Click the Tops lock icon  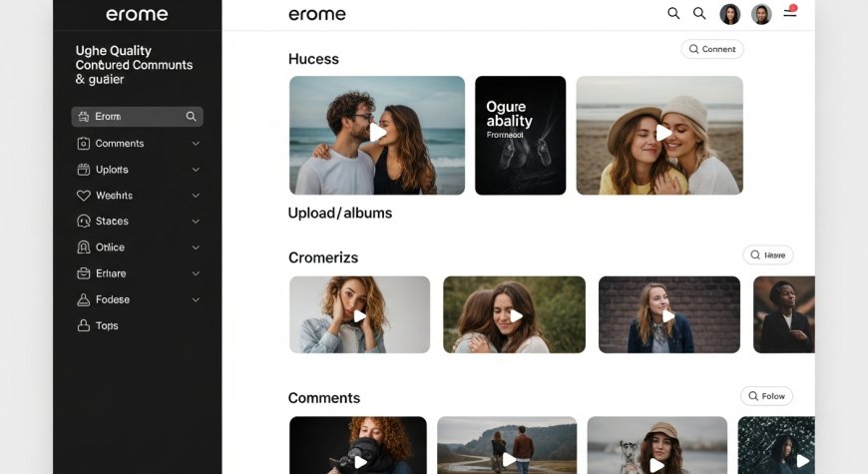83,325
